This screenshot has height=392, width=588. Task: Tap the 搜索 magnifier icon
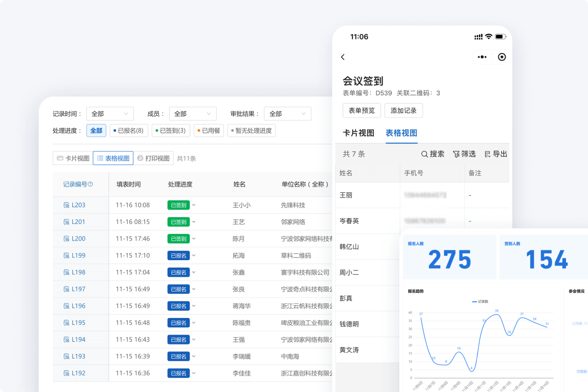425,154
